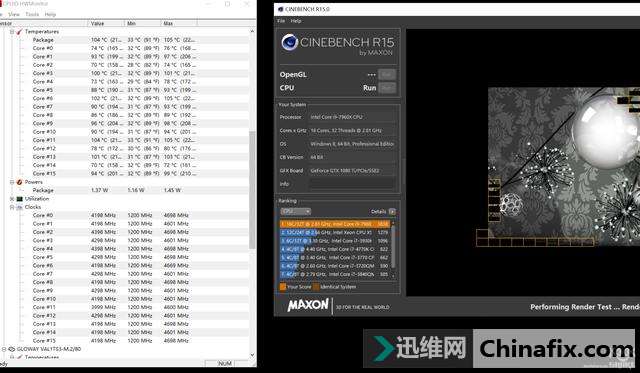640x373 pixels.
Task: Click the NUM indicator in HWMonitor status bar
Action: [x=225, y=363]
